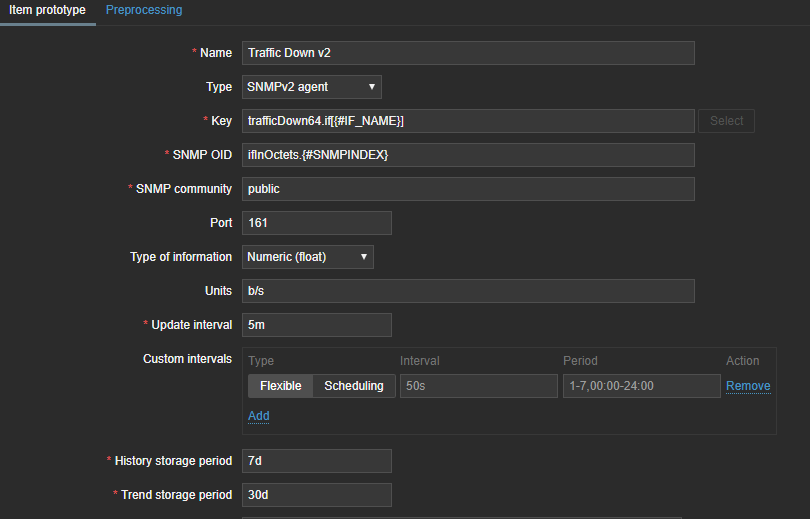810x519 pixels.
Task: Open the Type of information dropdown
Action: pos(307,257)
